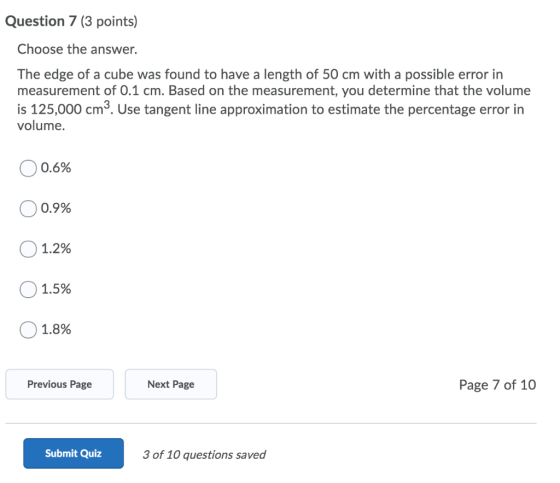The image size is (560, 483).
Task: Choose the 0.9% radio option
Action: point(28,209)
